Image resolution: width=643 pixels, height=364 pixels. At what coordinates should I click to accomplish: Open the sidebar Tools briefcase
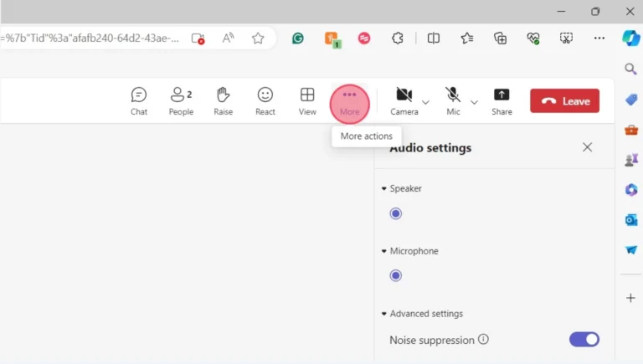click(631, 131)
